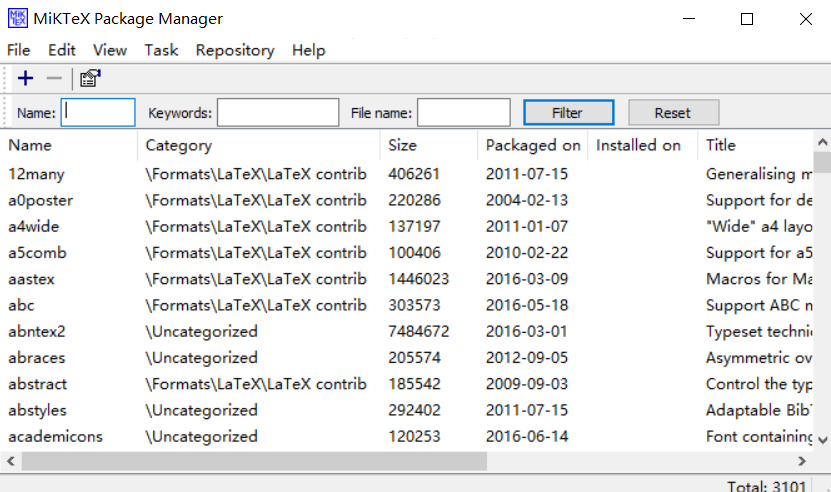Select the abc package row
The image size is (831, 492).
point(406,305)
